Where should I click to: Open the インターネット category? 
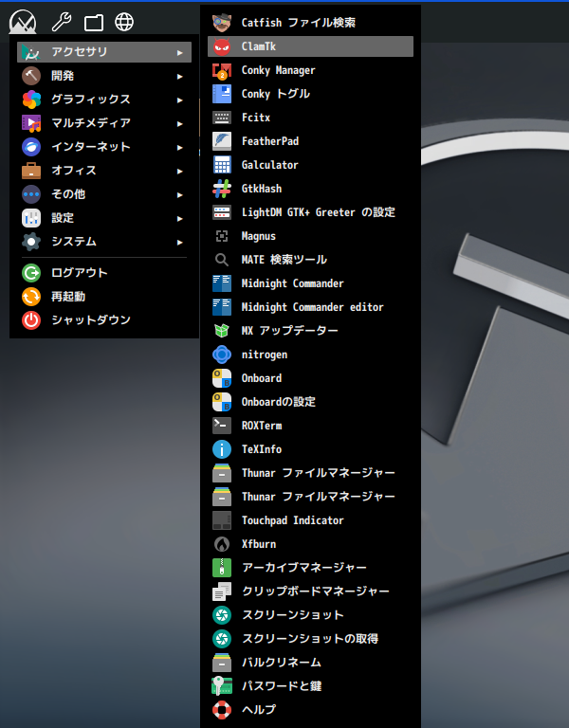104,147
